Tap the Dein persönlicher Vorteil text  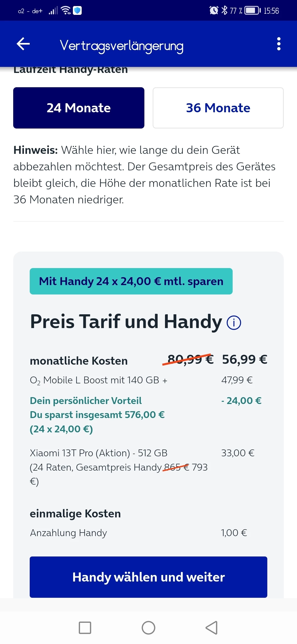point(86,401)
